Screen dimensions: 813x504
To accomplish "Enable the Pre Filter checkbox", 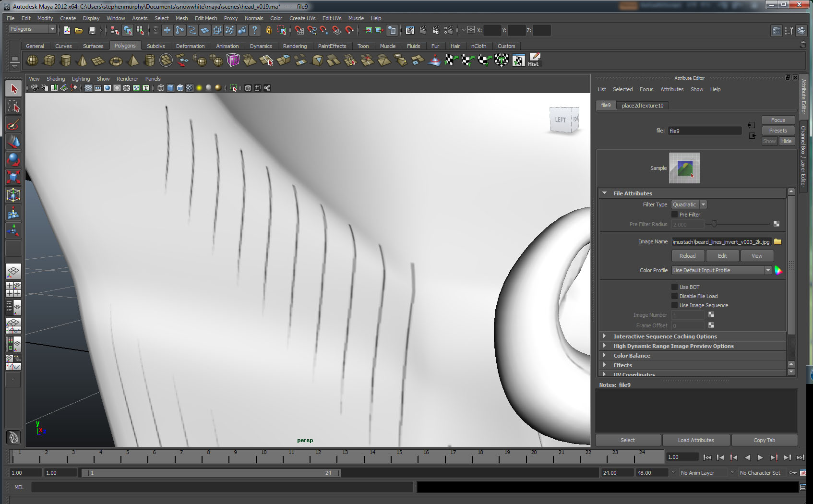I will point(675,214).
